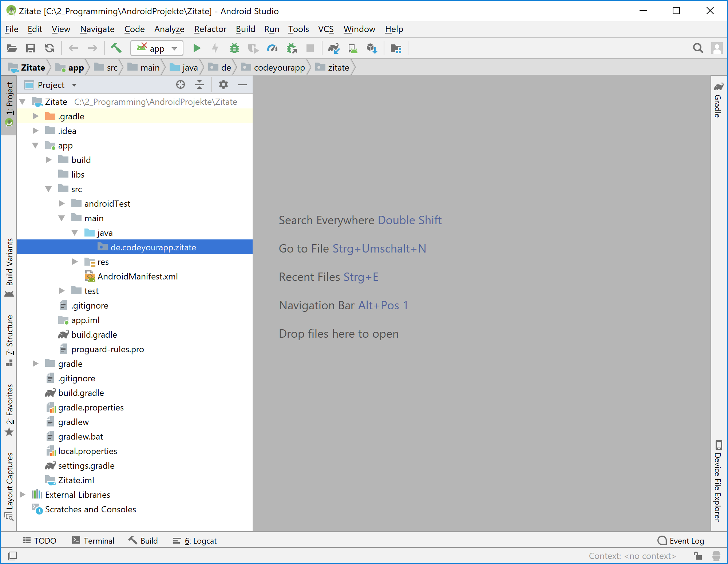
Task: Click the Back navigation arrow
Action: coord(74,48)
